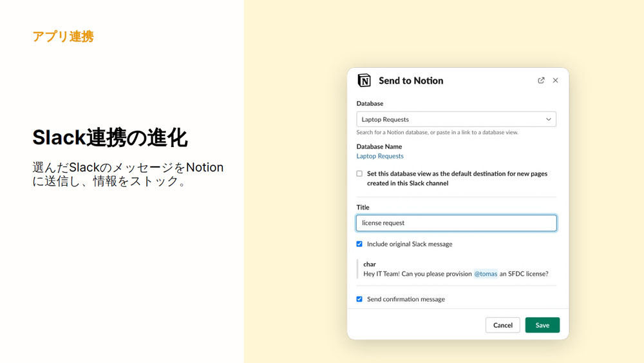Click the Title field containing license request

(456, 223)
